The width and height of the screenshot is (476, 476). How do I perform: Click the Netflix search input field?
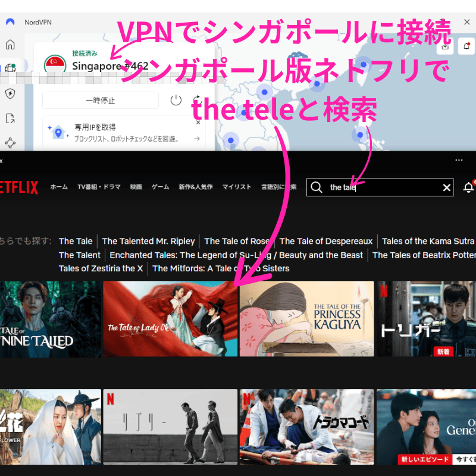tap(380, 187)
